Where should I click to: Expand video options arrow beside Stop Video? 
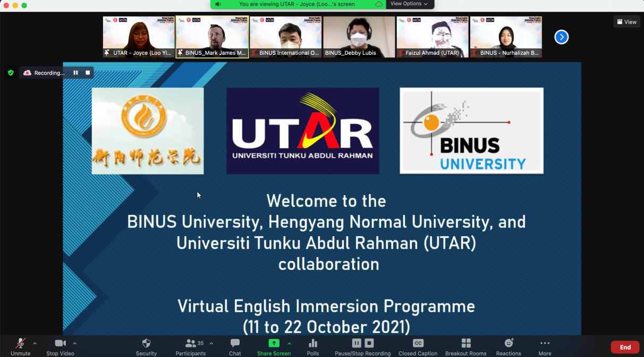[75, 343]
